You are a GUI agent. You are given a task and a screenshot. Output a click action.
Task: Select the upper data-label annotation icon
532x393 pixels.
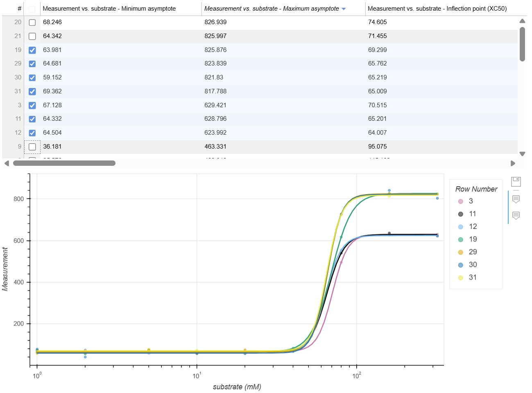pos(516,199)
